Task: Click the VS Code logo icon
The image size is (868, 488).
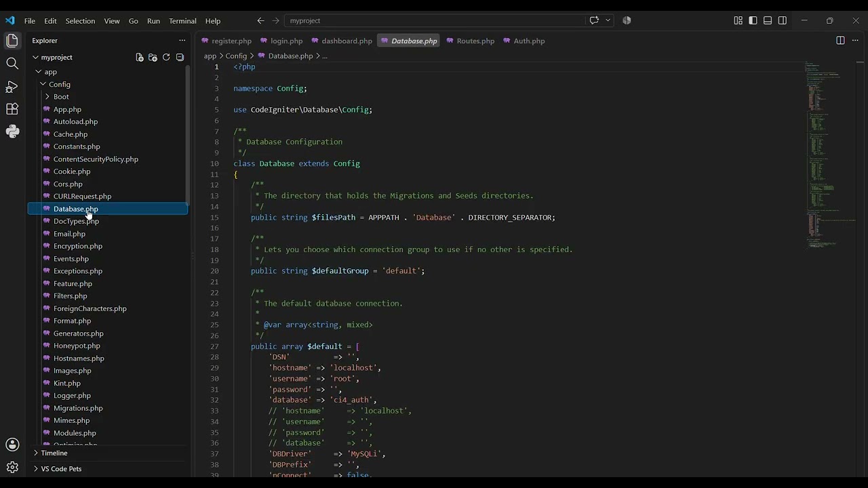Action: (9, 20)
